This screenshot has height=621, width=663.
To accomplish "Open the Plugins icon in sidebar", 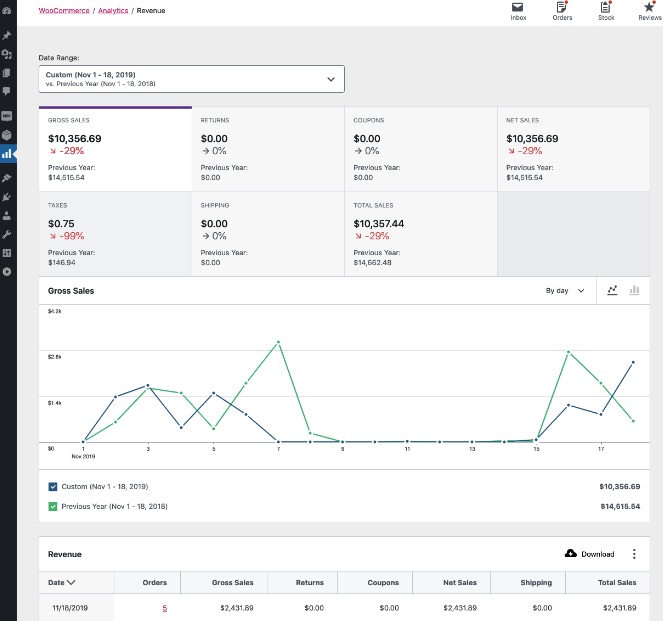I will (6, 197).
